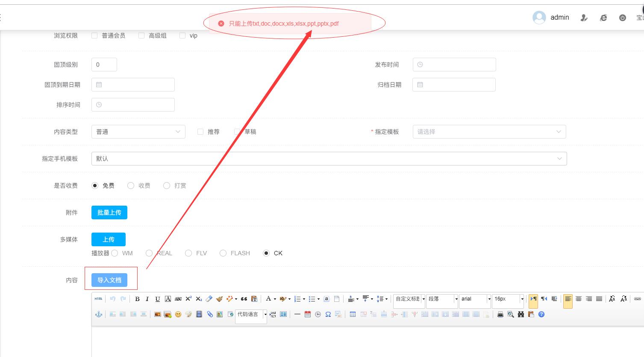This screenshot has width=644, height=357.
Task: Insert a video using the film icon
Action: pos(199,314)
